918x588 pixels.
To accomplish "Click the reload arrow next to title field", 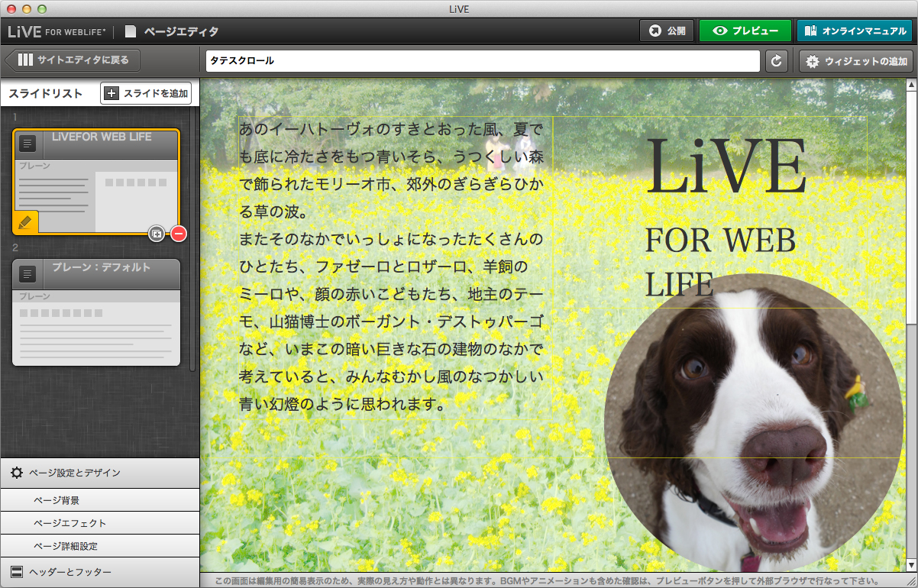I will pos(777,61).
